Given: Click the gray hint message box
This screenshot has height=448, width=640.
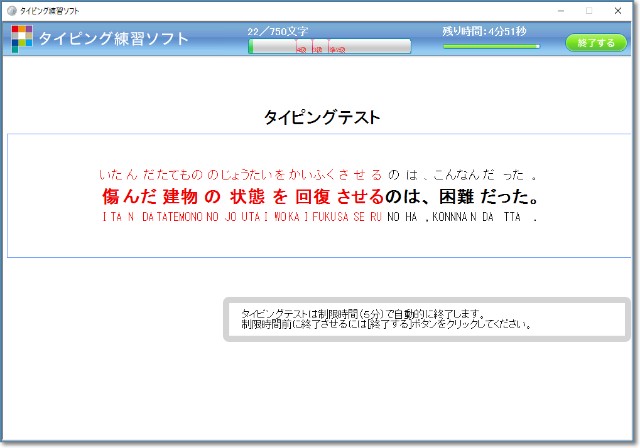Looking at the screenshot, I should coord(424,319).
